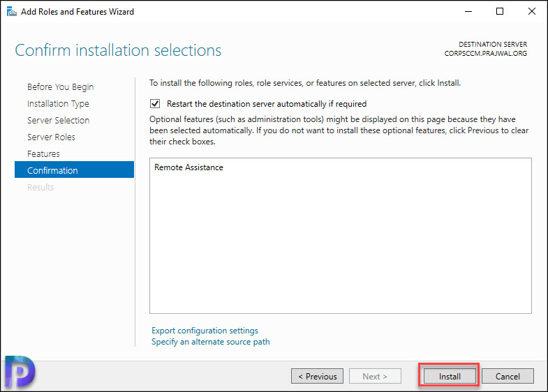Click Export configuration settings link
The height and width of the screenshot is (392, 548).
click(205, 331)
